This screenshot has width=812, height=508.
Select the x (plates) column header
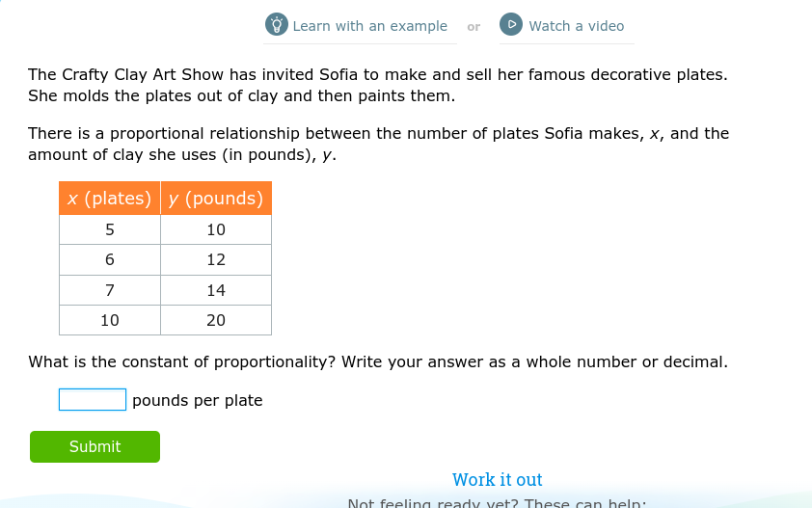[x=110, y=199]
